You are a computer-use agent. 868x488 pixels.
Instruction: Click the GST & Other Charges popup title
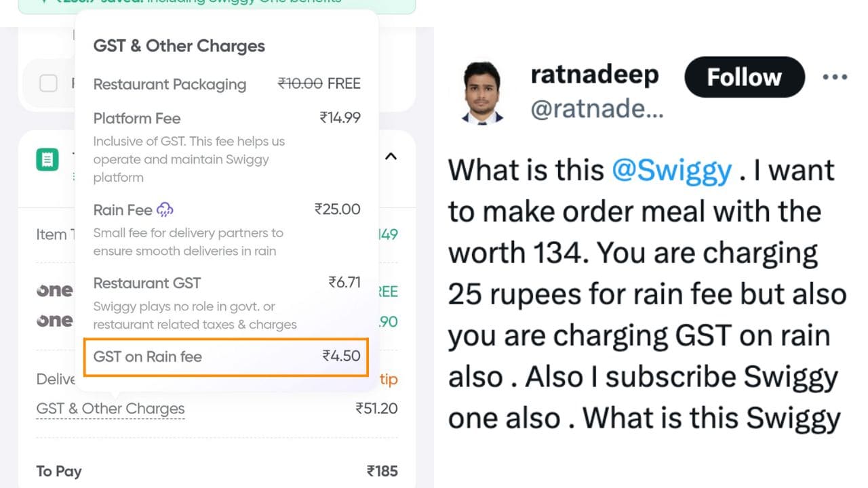click(x=179, y=46)
